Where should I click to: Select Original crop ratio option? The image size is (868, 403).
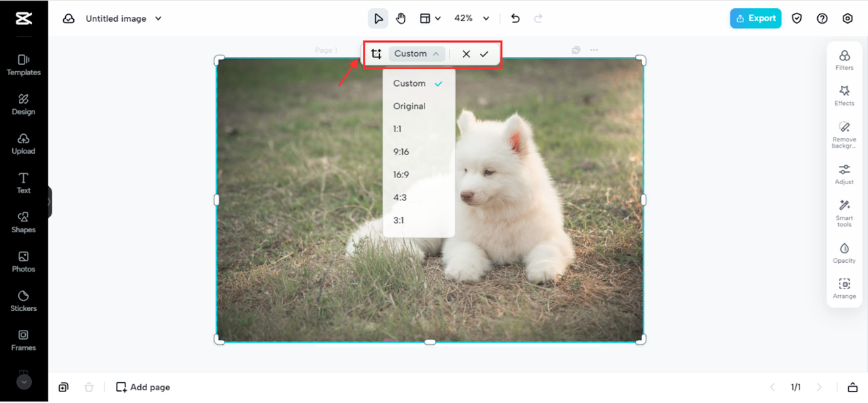419,106
